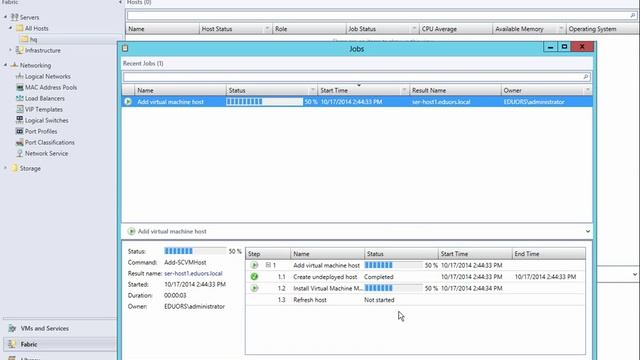Open Available Memory column filter in Hosts pane
Viewport: 640px width, 360px height.
point(561,29)
